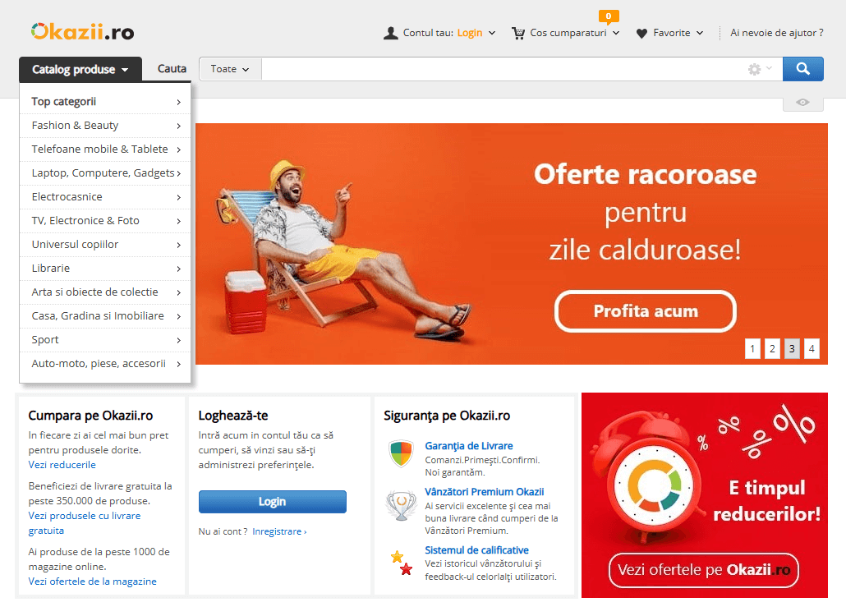Open Sistemul de calificative link
Viewport: 846px width, 616px height.
(476, 550)
